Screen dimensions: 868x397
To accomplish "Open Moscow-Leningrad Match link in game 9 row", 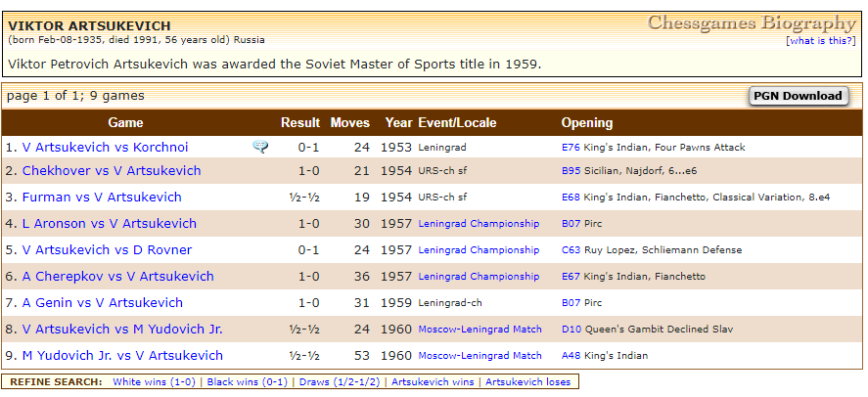I will (x=480, y=356).
